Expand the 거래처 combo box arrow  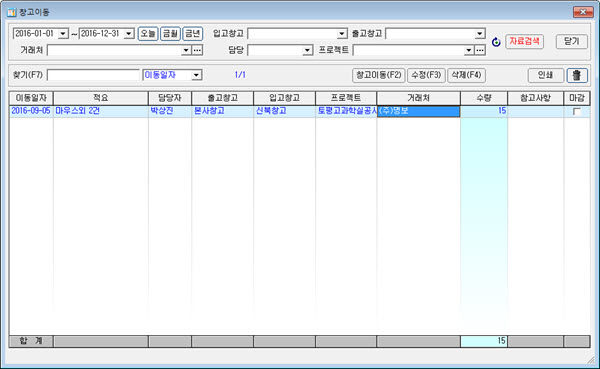[x=186, y=50]
